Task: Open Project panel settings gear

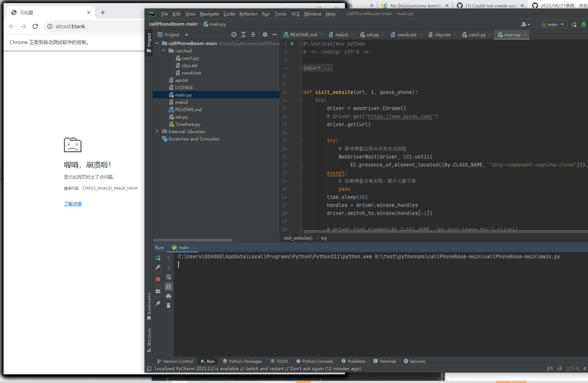Action: click(265, 34)
